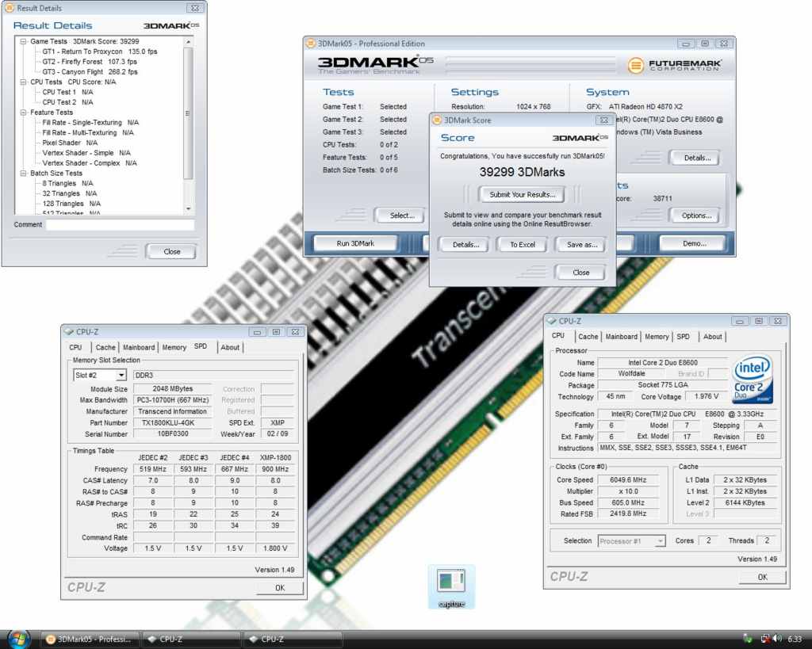Viewport: 812px width, 649px height.
Task: Open system Details button in 3DMark05 window
Action: point(696,158)
